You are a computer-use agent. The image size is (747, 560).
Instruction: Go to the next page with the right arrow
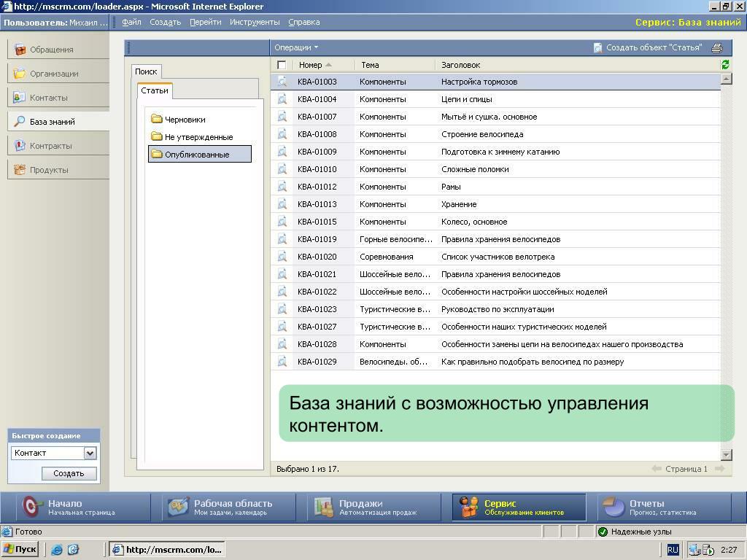coord(720,469)
